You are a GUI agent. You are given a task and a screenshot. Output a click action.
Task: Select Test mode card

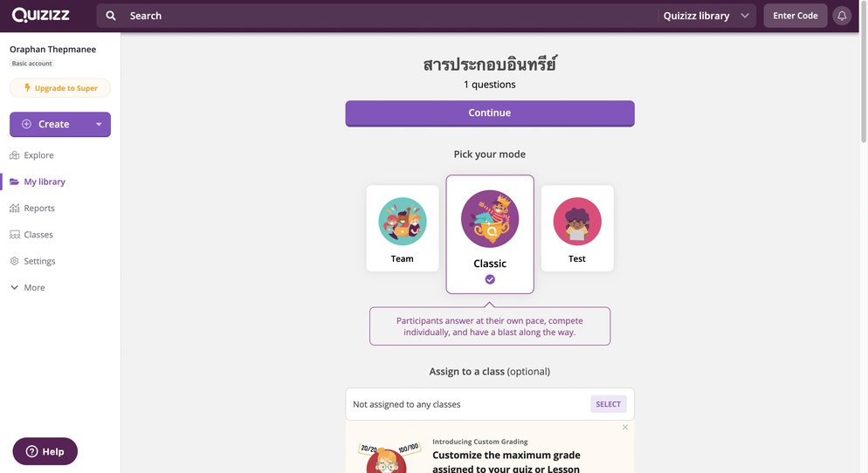click(577, 229)
